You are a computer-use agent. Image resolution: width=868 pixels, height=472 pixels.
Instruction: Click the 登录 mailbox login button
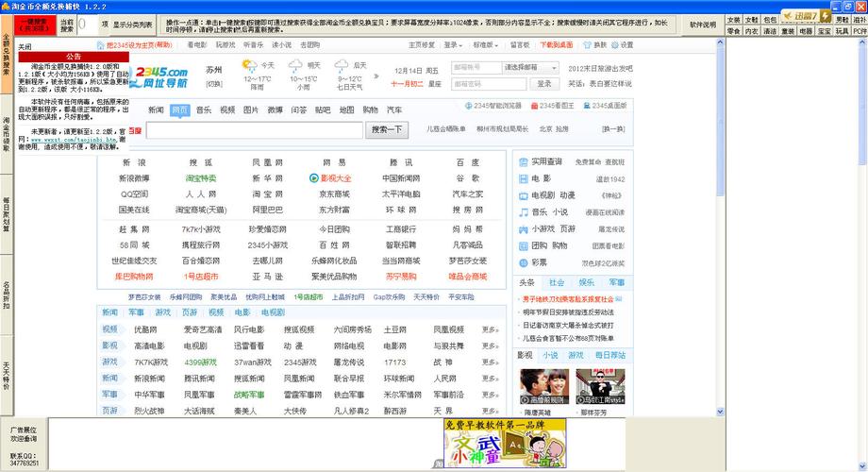point(544,84)
